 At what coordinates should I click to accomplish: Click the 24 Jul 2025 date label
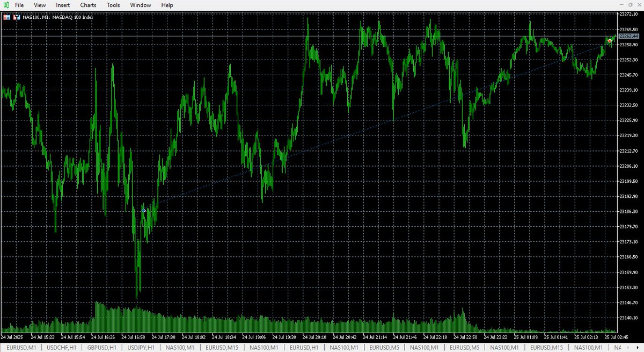[x=12, y=337]
